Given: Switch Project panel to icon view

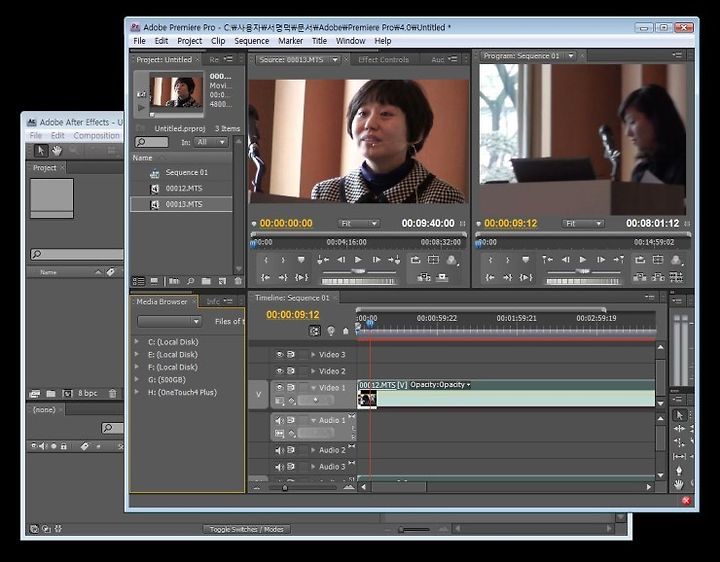Looking at the screenshot, I should (155, 281).
